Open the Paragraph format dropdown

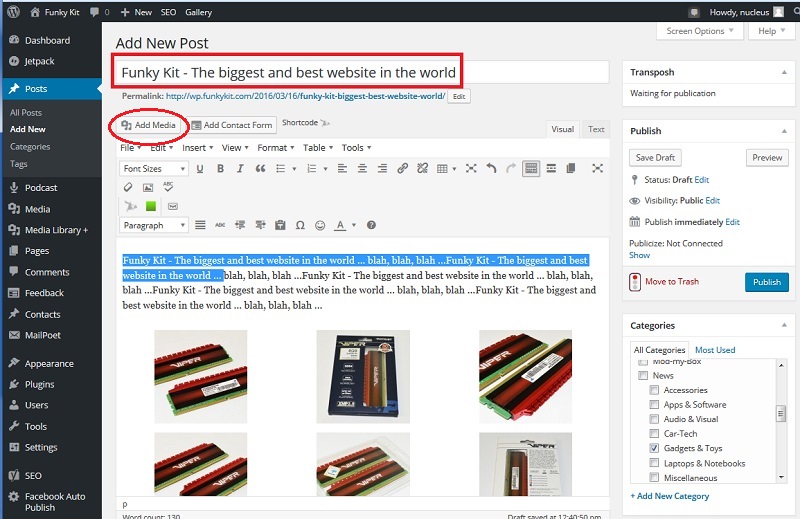tap(154, 225)
